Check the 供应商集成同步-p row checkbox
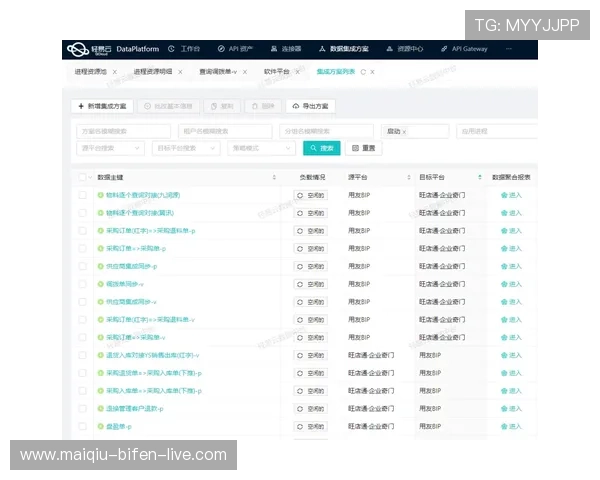This screenshot has height=480, width=600. (x=82, y=266)
